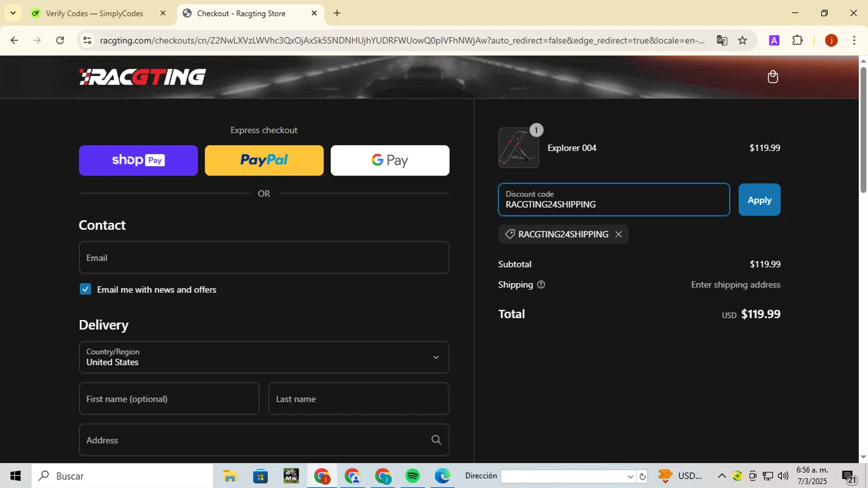This screenshot has width=868, height=488.
Task: Pay with PayPal express button
Action: pyautogui.click(x=264, y=160)
